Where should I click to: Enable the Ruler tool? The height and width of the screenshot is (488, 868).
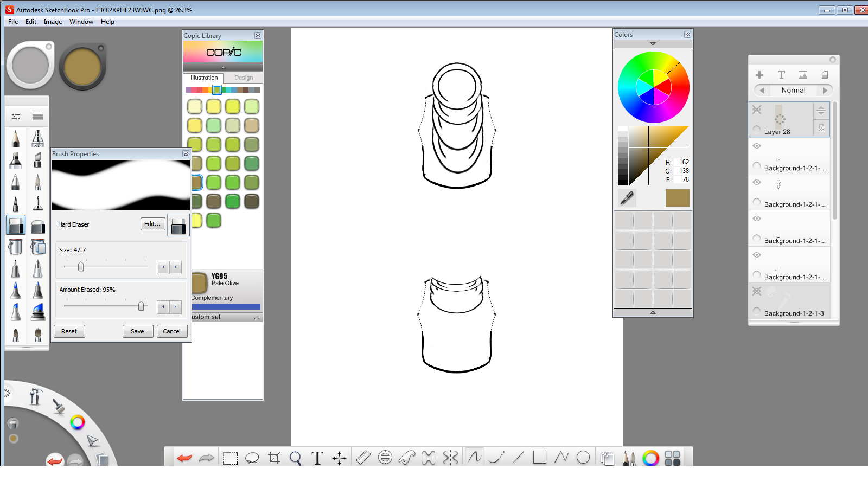pyautogui.click(x=363, y=458)
